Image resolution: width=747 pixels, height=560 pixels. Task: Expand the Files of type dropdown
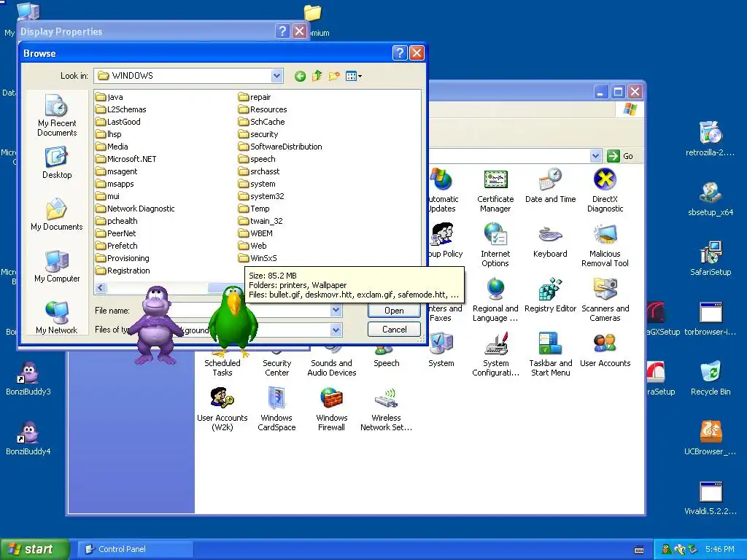(x=336, y=330)
